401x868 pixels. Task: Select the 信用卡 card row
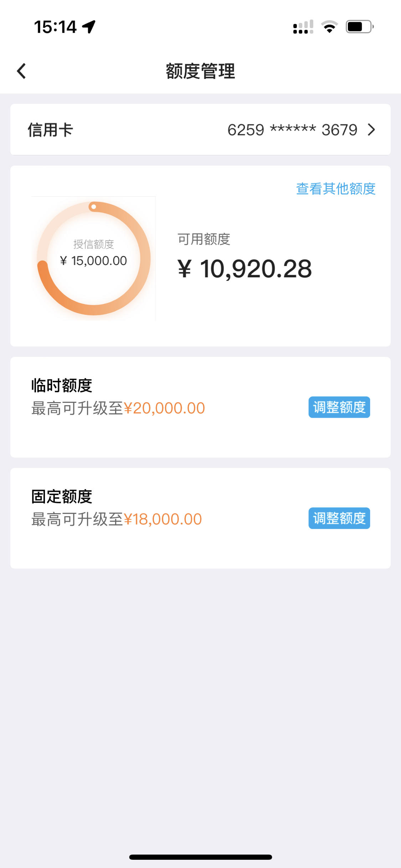click(x=200, y=129)
